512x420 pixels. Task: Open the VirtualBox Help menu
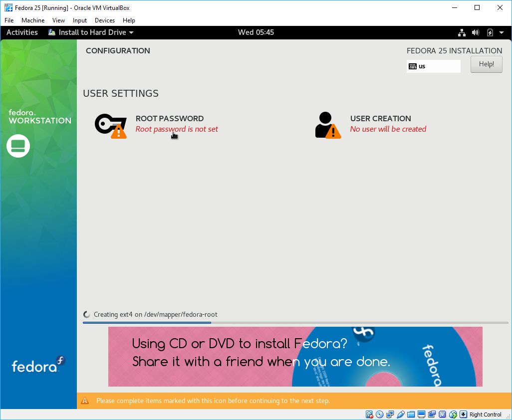pos(129,20)
